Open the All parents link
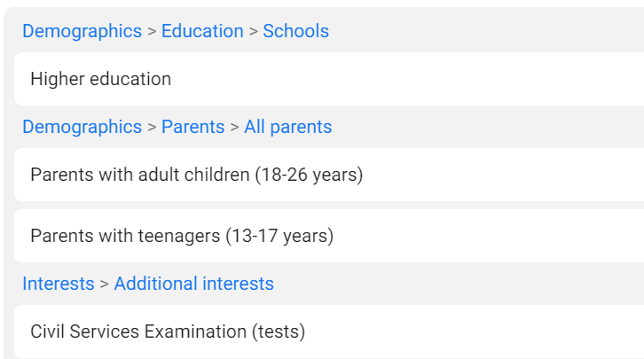Viewport: 644px width, 359px height. 288,127
